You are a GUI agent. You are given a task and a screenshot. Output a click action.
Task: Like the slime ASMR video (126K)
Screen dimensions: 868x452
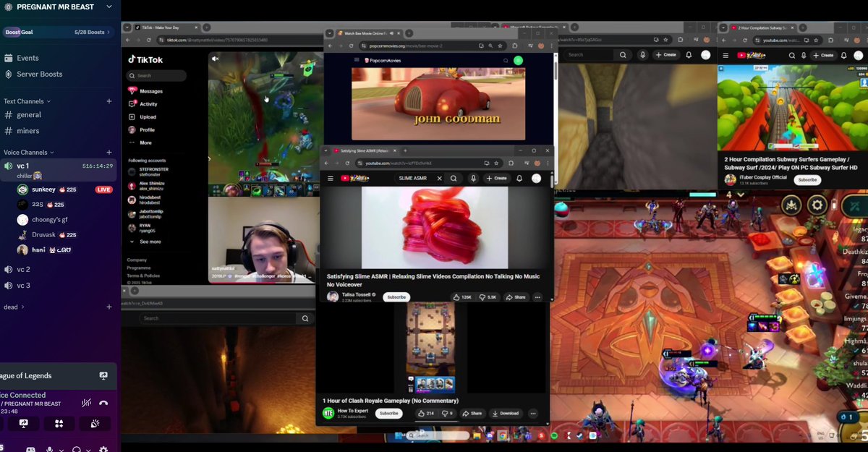pos(462,297)
